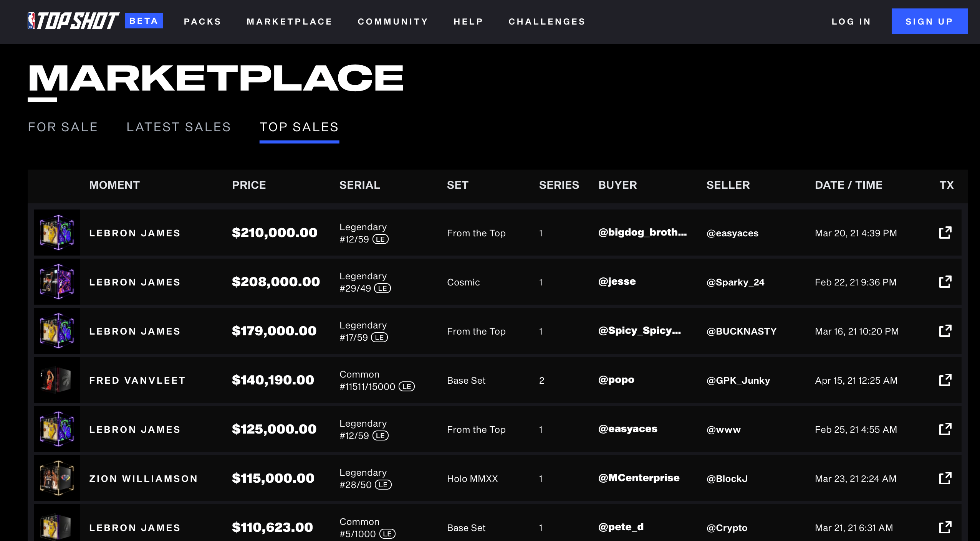Click the NBA Top Shot logo
Screen dimensions: 980x541
click(x=73, y=21)
